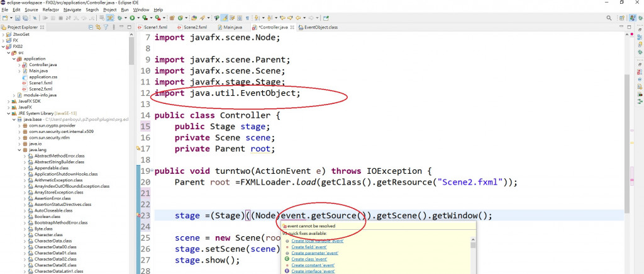Expand the JavaFX SDK library
Image resolution: width=644 pixels, height=274 pixels.
[9, 101]
